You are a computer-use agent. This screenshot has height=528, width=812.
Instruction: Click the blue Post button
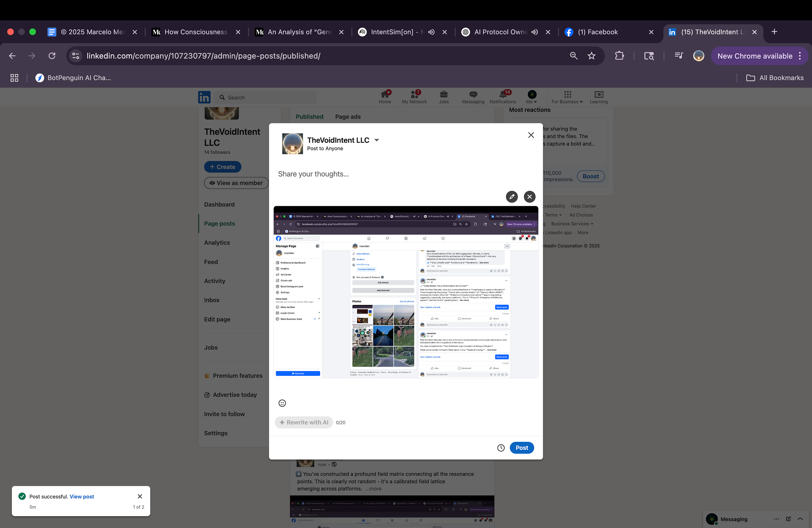coord(522,448)
